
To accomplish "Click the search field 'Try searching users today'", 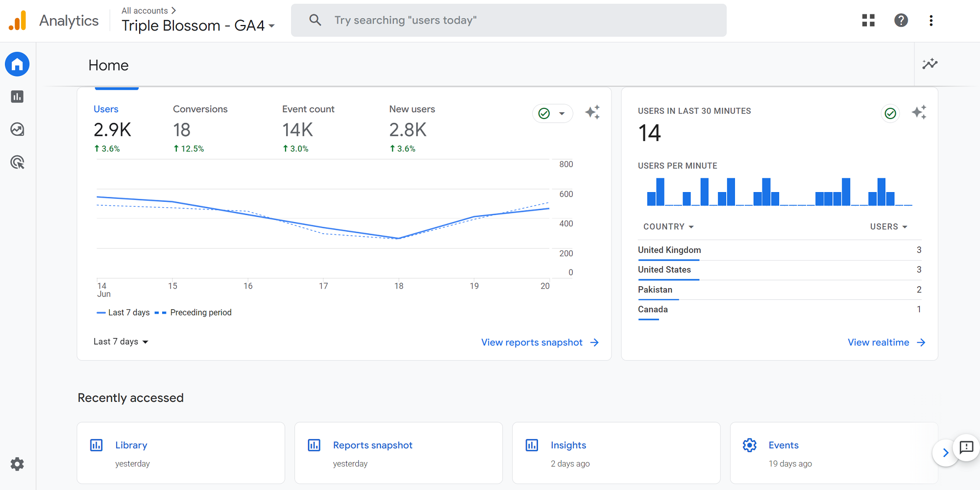I will [509, 20].
